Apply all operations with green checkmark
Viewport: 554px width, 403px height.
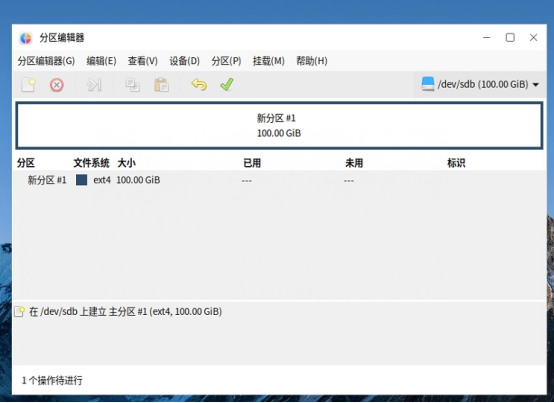(x=227, y=84)
